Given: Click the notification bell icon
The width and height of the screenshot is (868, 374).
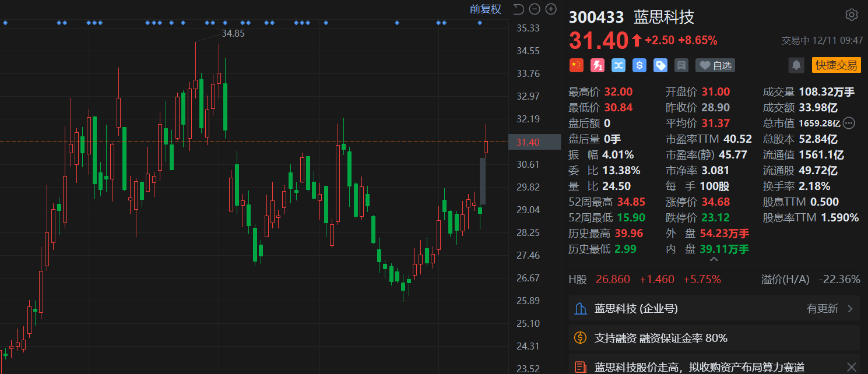Looking at the screenshot, I should [796, 65].
